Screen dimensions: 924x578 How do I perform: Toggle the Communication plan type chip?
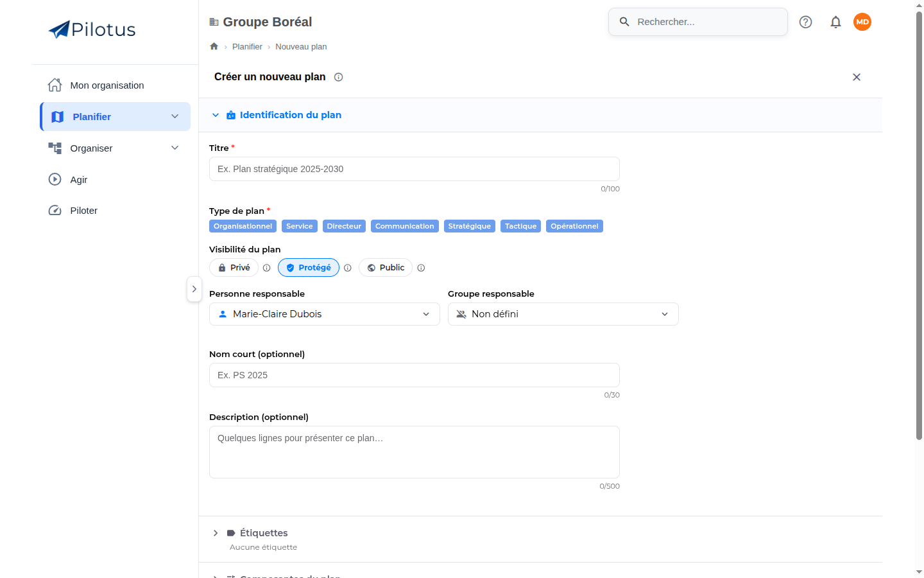405,226
